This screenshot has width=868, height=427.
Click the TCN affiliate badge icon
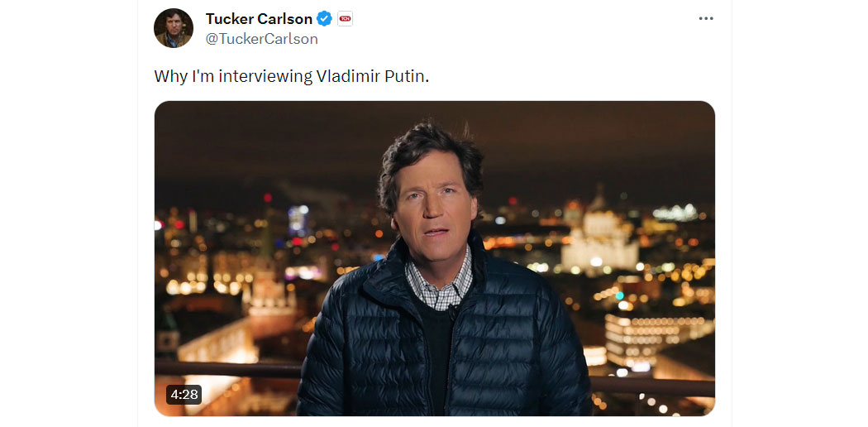coord(345,19)
